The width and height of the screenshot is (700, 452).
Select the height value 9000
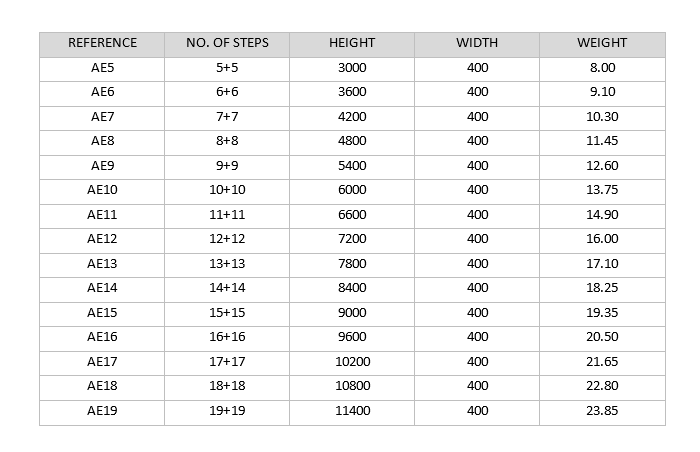[352, 314]
